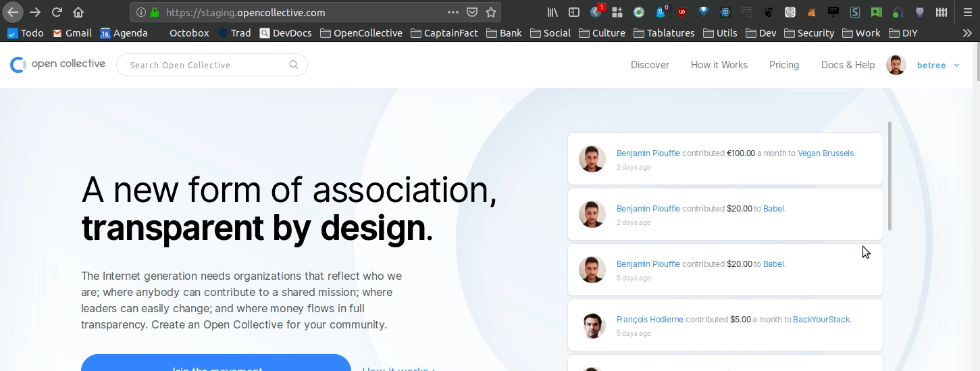The height and width of the screenshot is (371, 980).
Task: Go to the Pricing page
Action: [784, 65]
